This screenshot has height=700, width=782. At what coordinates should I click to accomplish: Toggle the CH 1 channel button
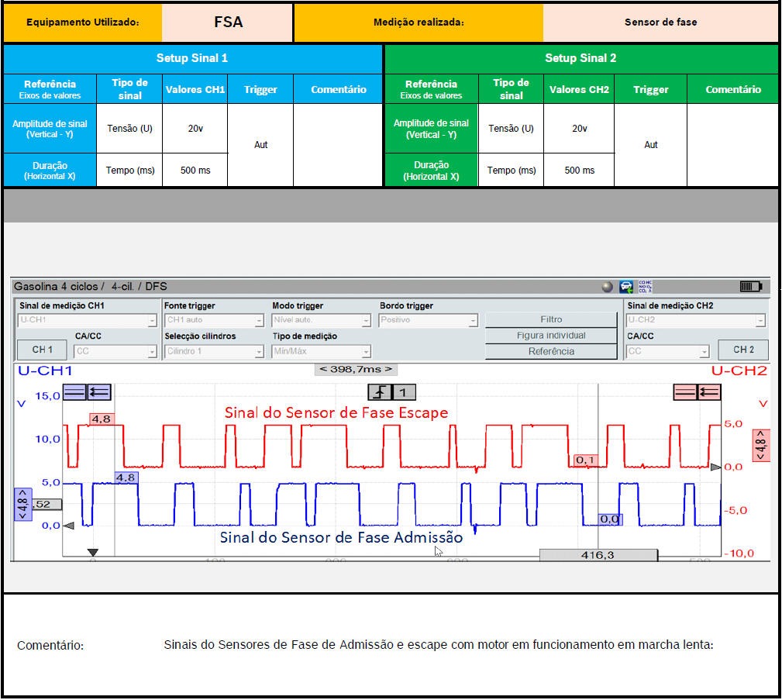[42, 350]
